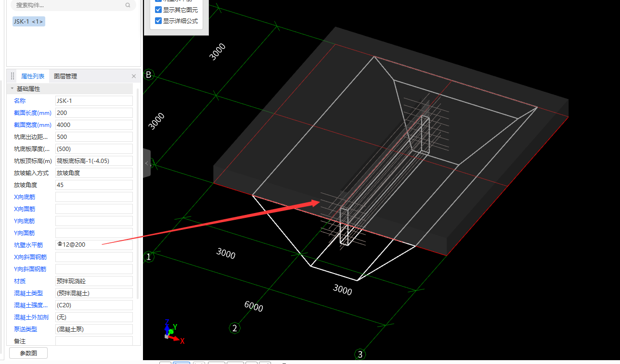Click the X向斜面钢筋 value field
The height and width of the screenshot is (364, 620).
point(94,257)
